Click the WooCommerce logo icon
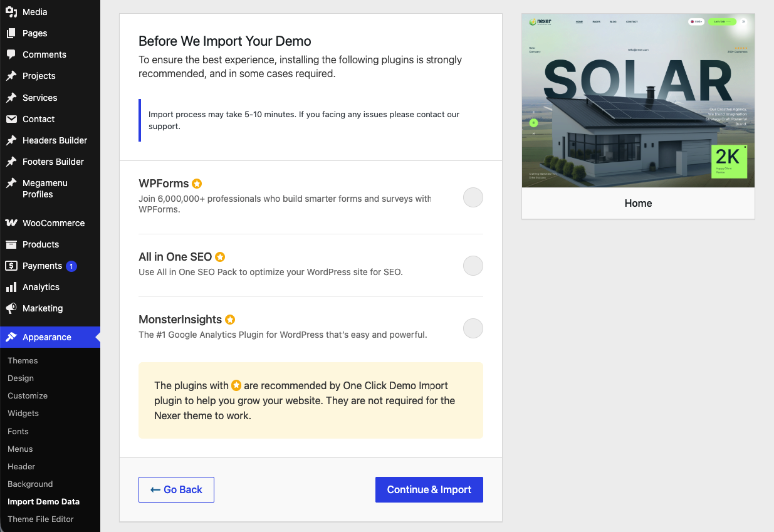This screenshot has width=774, height=532. 11,223
